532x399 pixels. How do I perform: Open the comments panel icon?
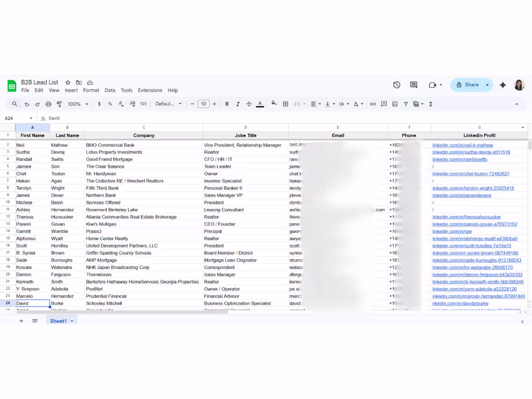click(x=414, y=85)
